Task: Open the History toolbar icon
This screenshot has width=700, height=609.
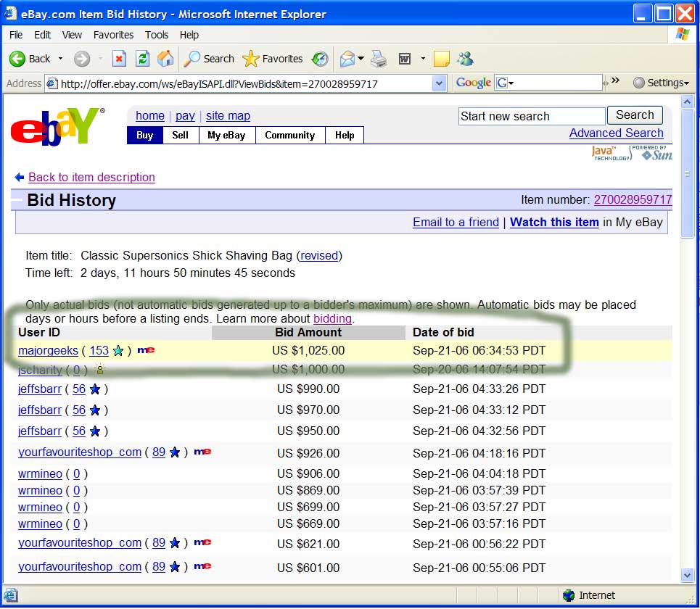Action: pyautogui.click(x=320, y=59)
